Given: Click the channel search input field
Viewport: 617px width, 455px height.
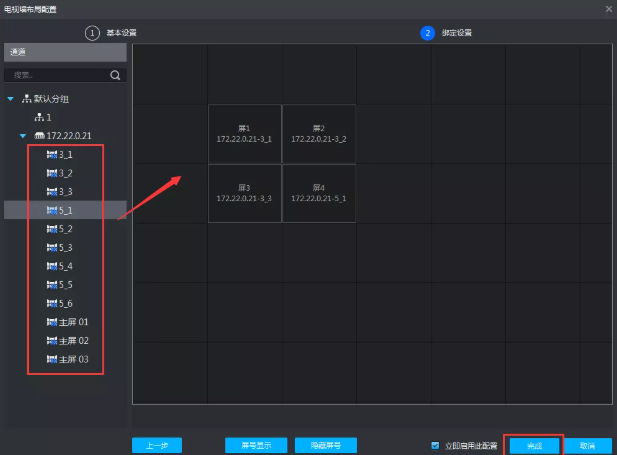Looking at the screenshot, I should point(55,74).
